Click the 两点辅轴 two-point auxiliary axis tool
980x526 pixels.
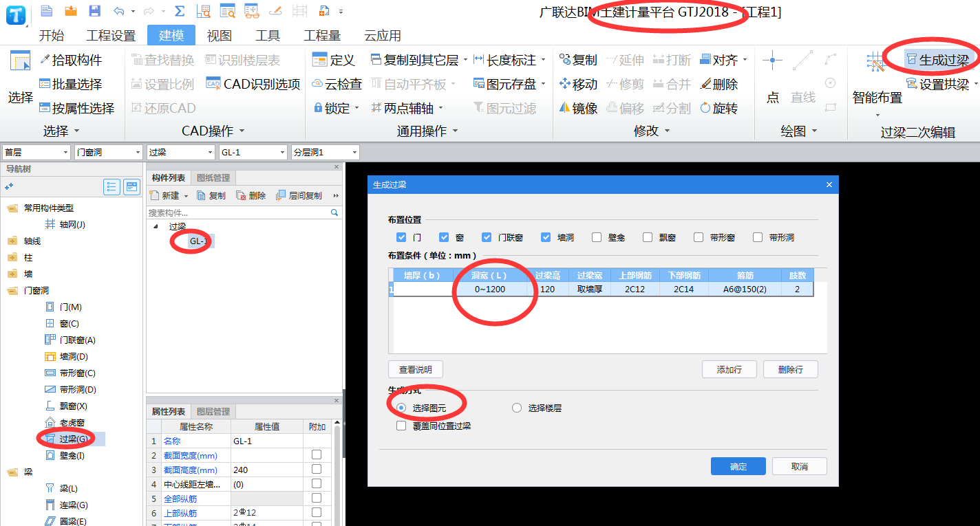pos(407,108)
